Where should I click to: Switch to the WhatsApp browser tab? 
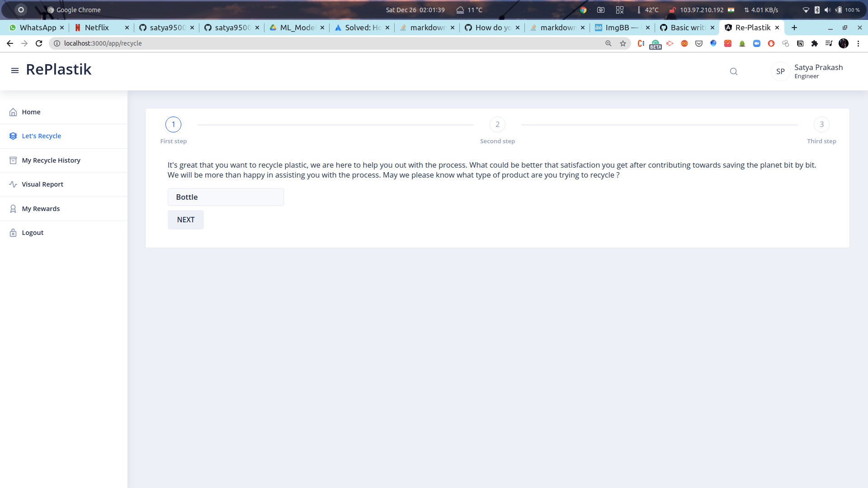click(38, 28)
